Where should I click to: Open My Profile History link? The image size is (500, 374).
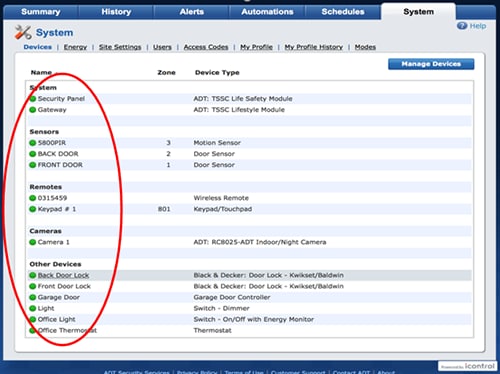tap(314, 47)
